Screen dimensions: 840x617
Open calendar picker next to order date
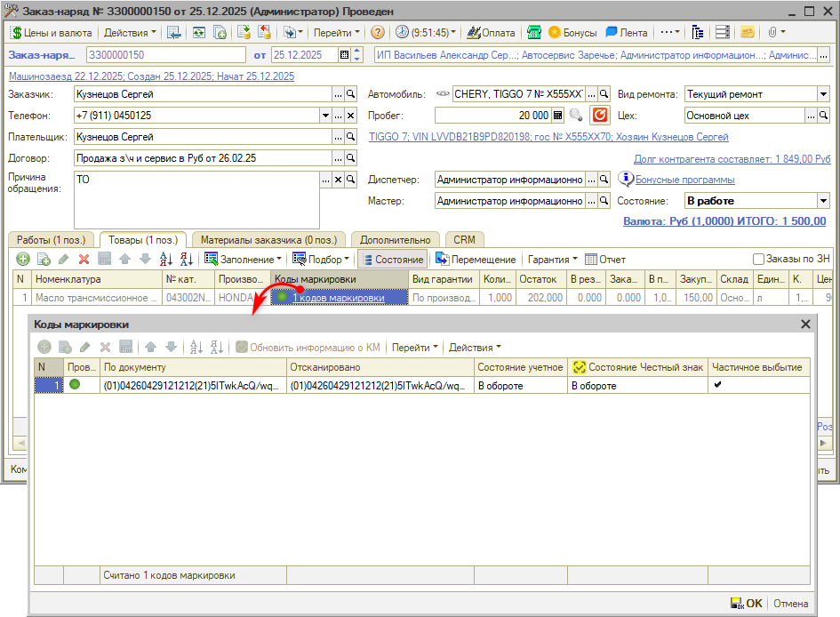click(x=344, y=55)
